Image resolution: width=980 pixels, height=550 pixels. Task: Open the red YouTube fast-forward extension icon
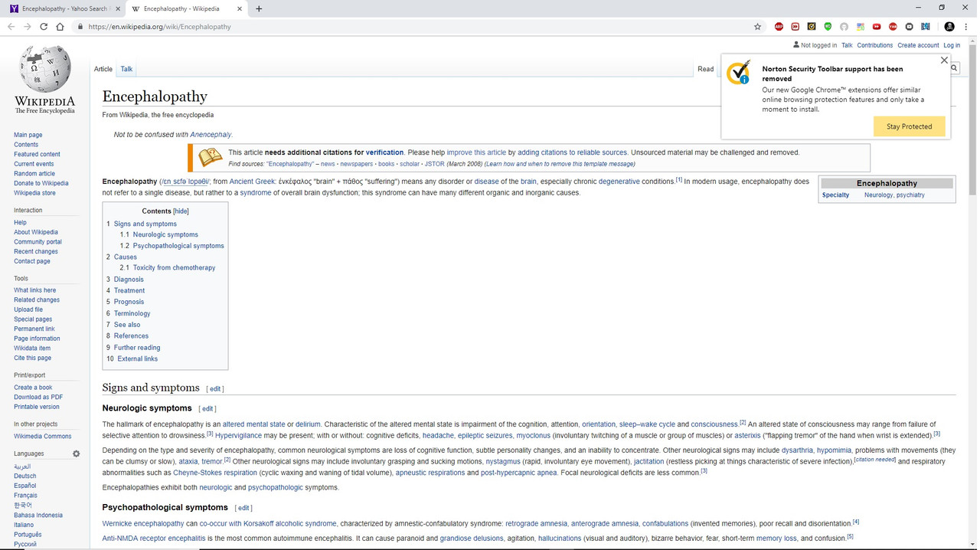877,27
